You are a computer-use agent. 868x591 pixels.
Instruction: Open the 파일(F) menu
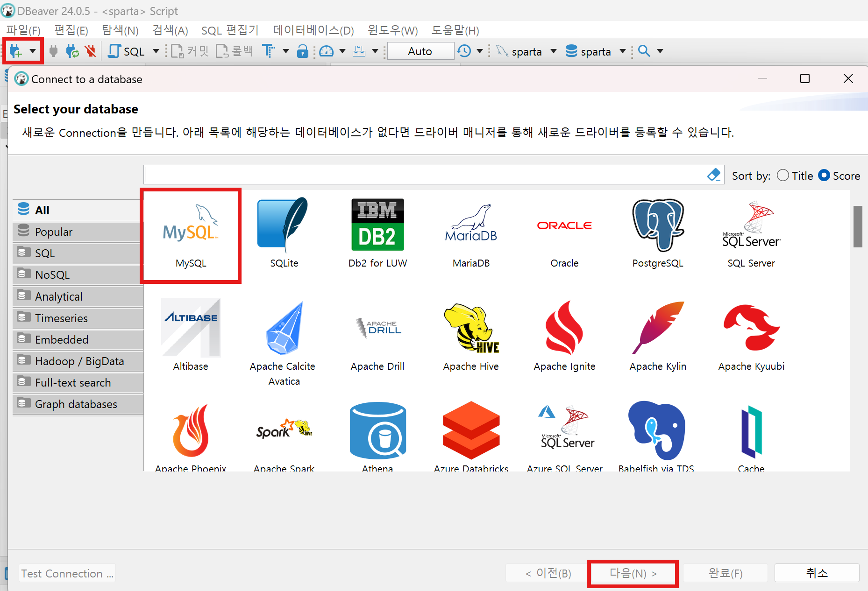[23, 30]
